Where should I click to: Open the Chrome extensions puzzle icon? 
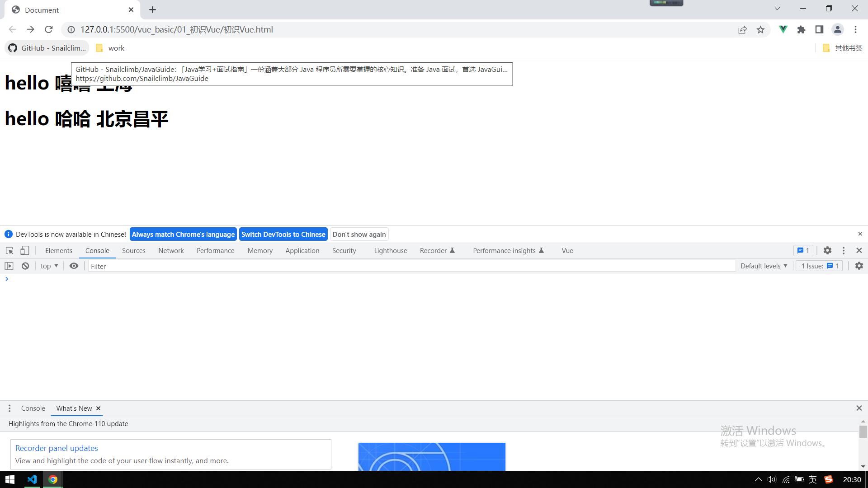801,29
